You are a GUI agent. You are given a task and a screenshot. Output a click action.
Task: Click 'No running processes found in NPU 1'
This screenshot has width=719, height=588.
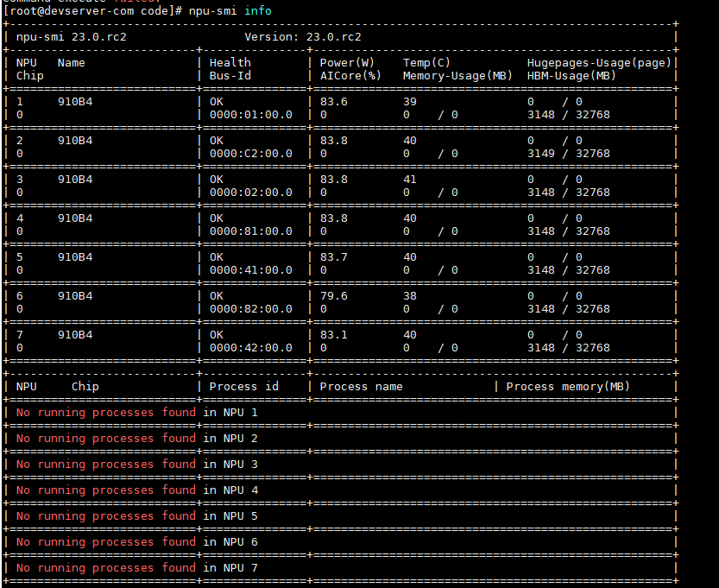click(137, 413)
